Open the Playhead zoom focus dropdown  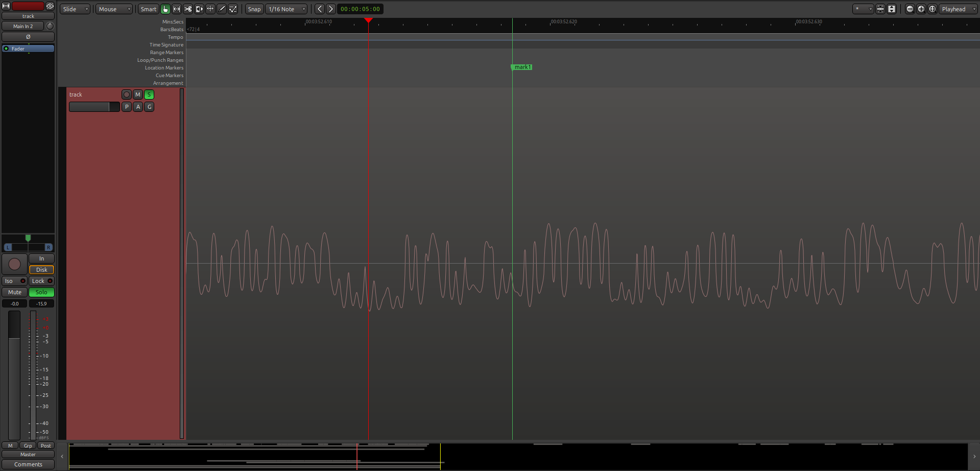(x=958, y=9)
